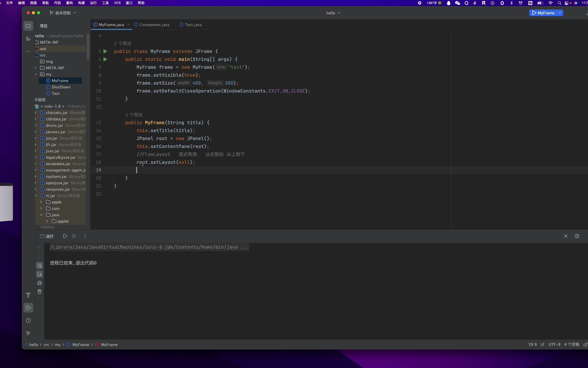Toggle scroll to end of console
Screen dimensions: 588x368
[x=40, y=274]
